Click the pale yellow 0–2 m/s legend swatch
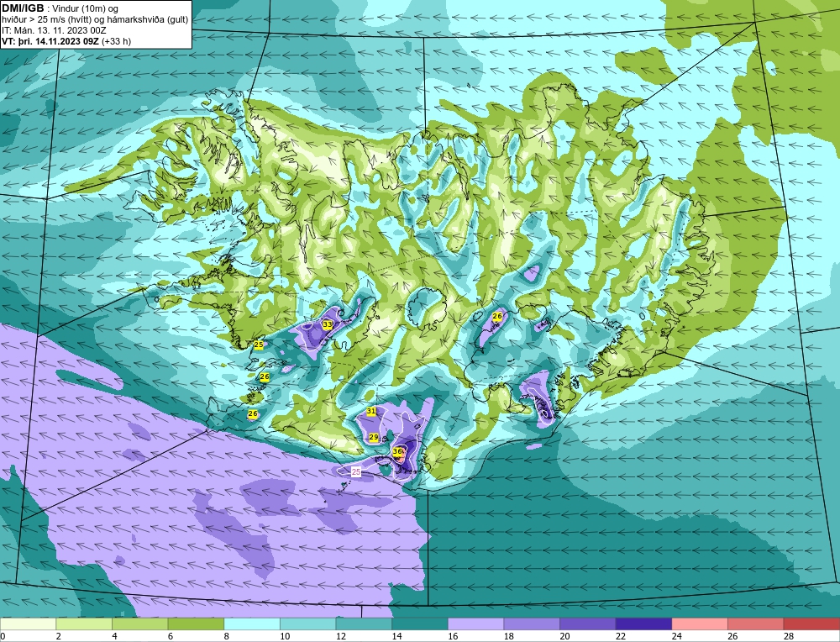The width and height of the screenshot is (840, 642). coord(28,624)
